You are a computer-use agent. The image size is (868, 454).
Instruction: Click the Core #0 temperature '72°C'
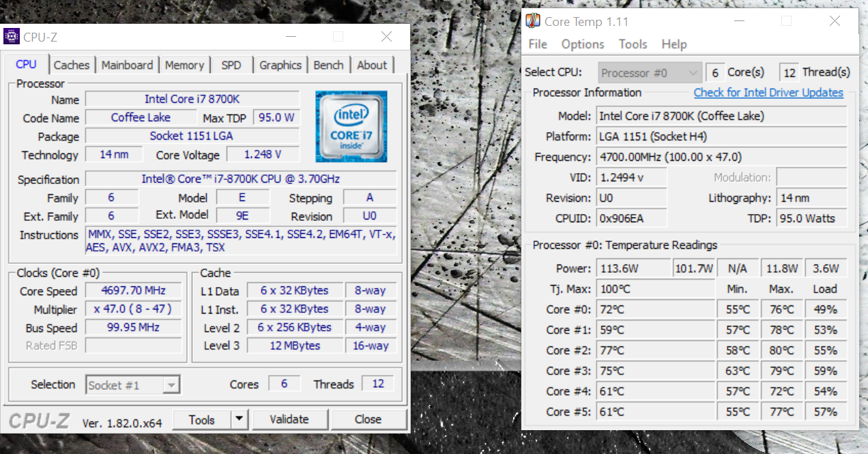[656, 309]
